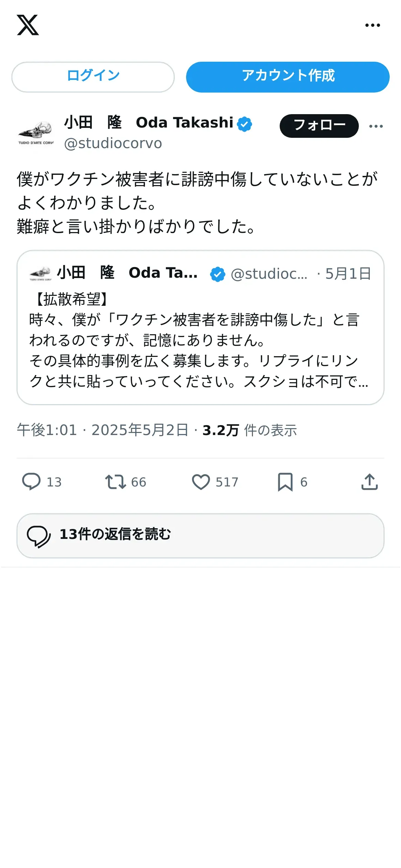Click the quoted post's small avatar
Screen dimensions: 401x868
(40, 274)
